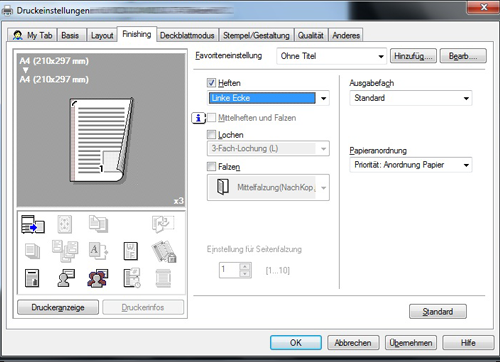Click the Übernehmen button
The image size is (500, 362).
pos(411,342)
